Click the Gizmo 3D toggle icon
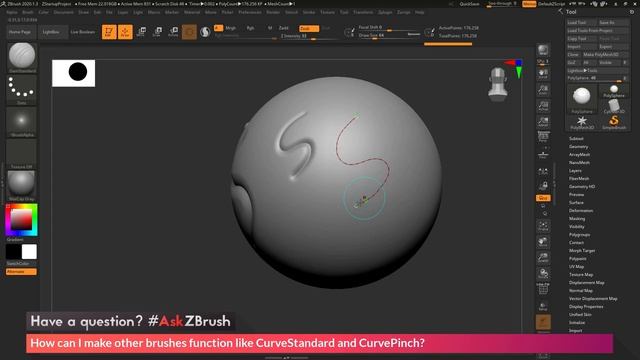 coord(189,32)
